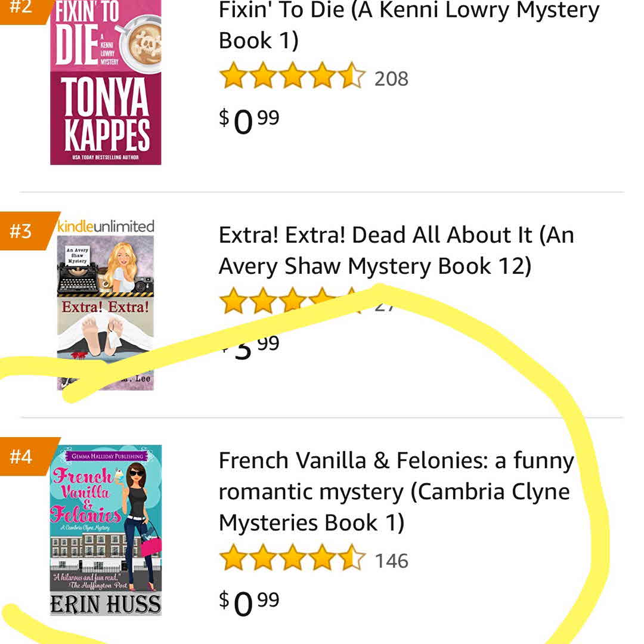
Task: Click the 208 reviews count
Action: coord(391,79)
